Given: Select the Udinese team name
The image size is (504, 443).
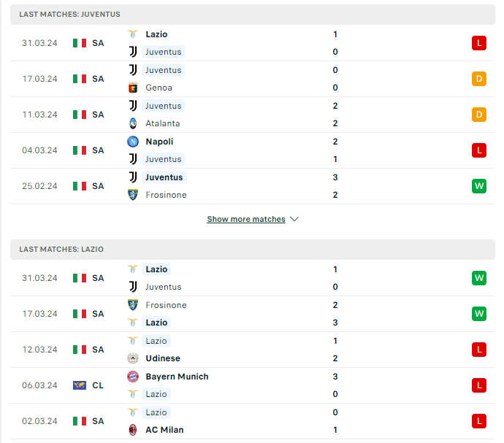Looking at the screenshot, I should 163,358.
